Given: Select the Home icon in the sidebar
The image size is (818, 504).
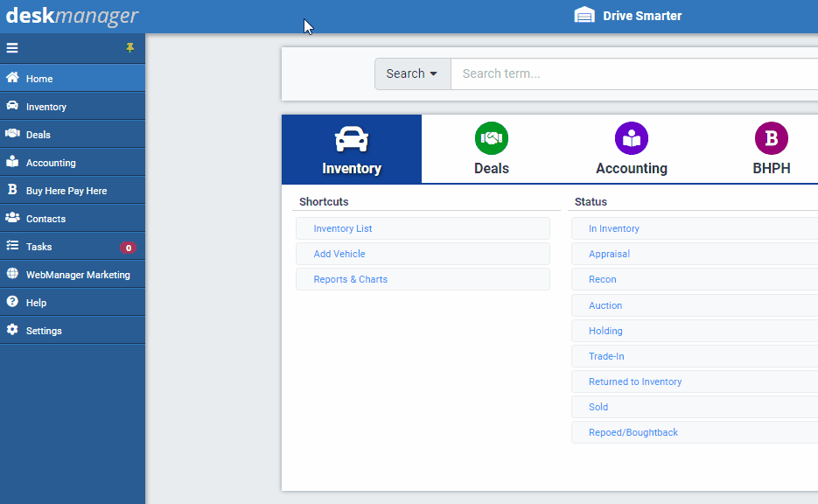Looking at the screenshot, I should tap(13, 79).
